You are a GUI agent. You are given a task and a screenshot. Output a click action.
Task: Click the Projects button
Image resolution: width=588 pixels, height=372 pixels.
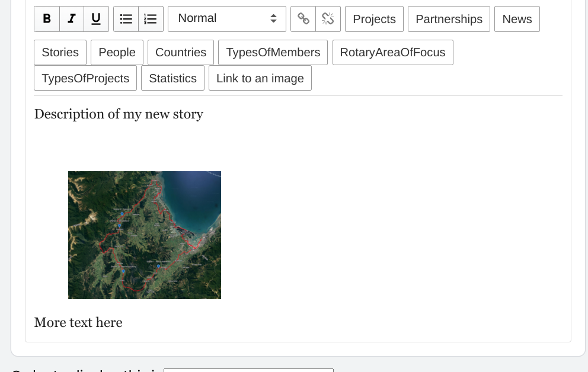(374, 19)
